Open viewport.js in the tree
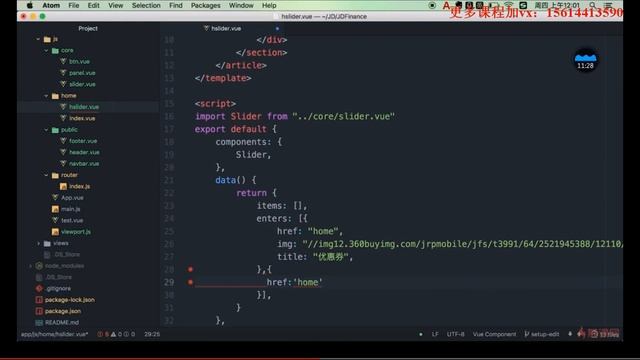 (x=76, y=231)
